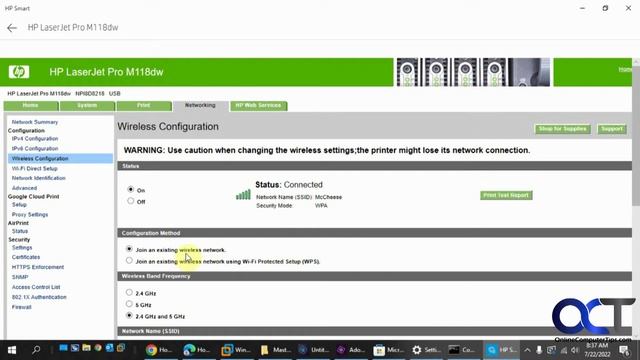Open the 'Untit...' taskbar app
640x360 pixels.
coord(313,350)
